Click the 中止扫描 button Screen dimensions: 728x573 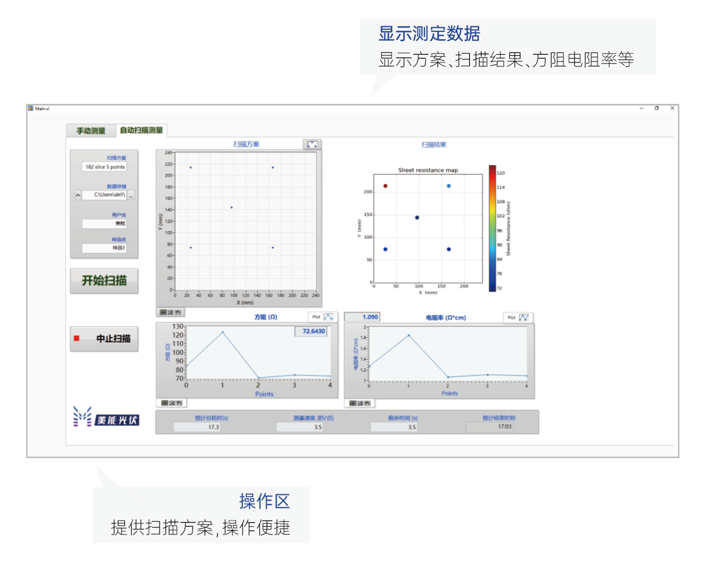click(x=104, y=338)
